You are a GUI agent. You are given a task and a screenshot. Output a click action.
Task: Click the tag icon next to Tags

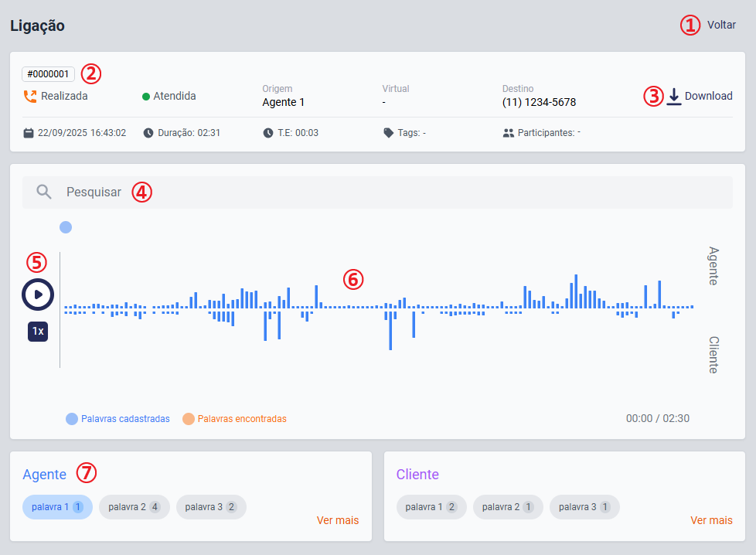click(388, 133)
